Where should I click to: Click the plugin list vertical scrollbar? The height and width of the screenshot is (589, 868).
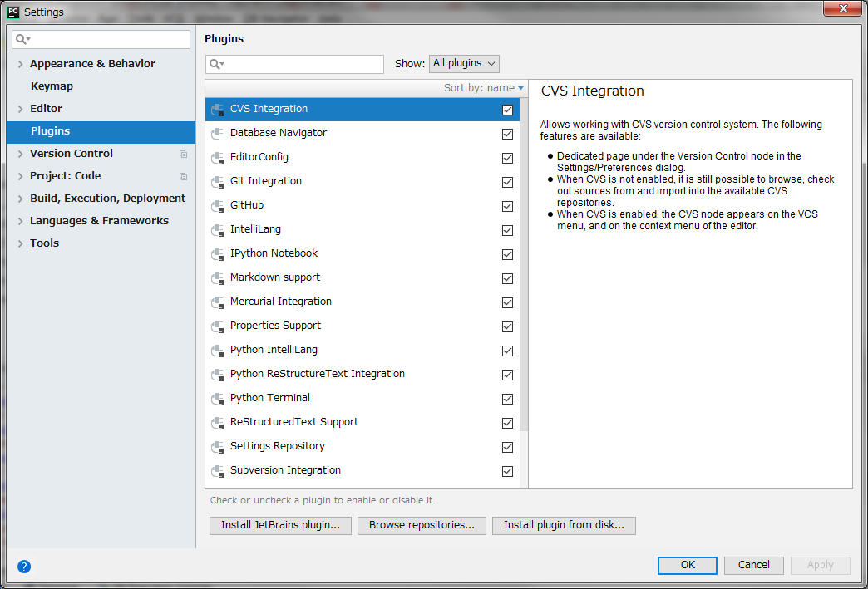coord(524,264)
